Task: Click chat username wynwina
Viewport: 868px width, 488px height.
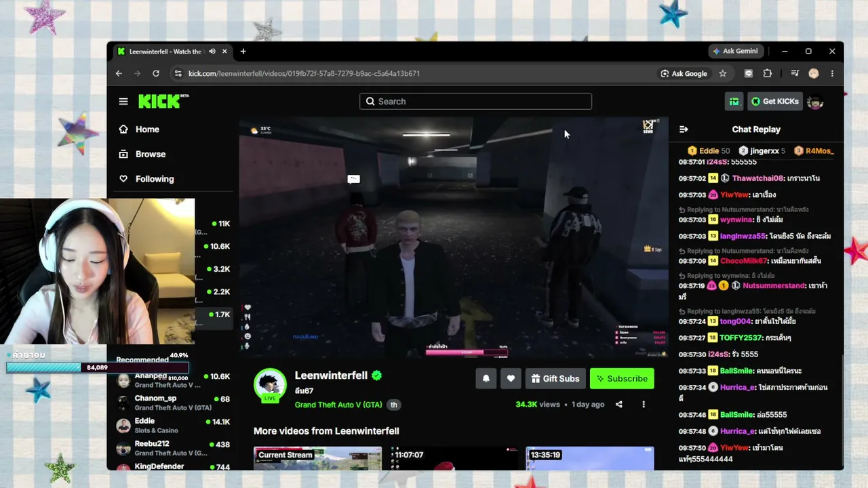Action: coord(735,220)
